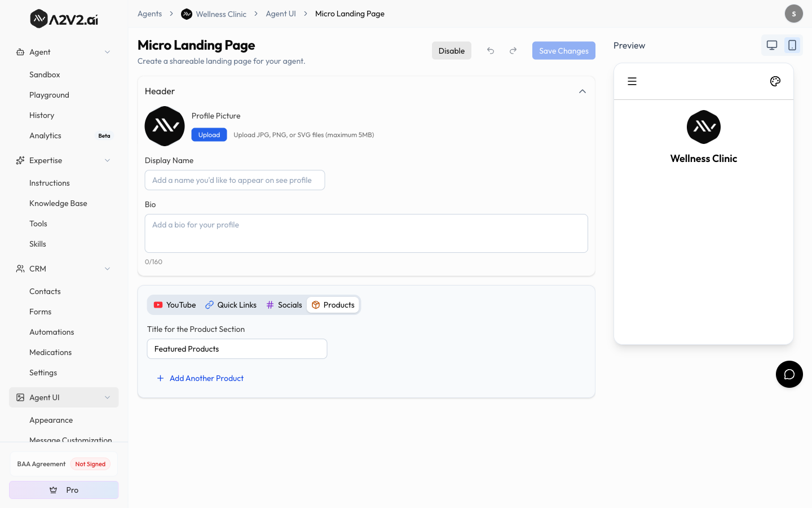The width and height of the screenshot is (812, 508).
Task: Open Skills in sidebar
Action: tap(38, 244)
